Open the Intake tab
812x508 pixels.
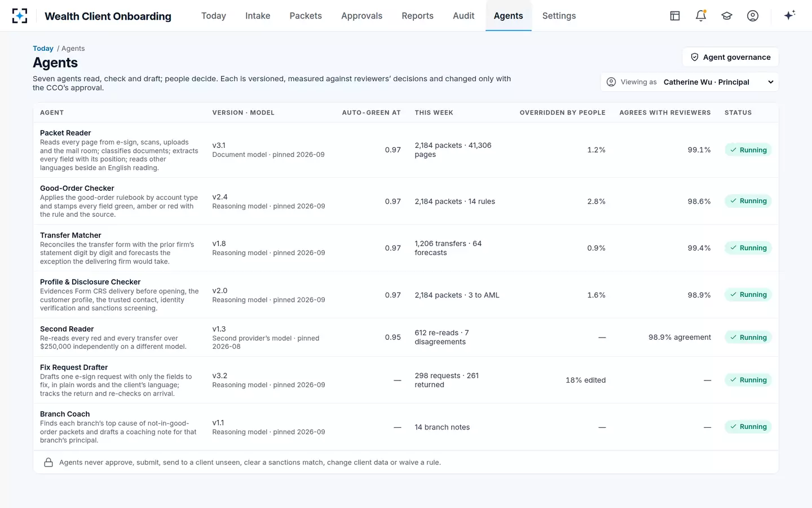258,16
